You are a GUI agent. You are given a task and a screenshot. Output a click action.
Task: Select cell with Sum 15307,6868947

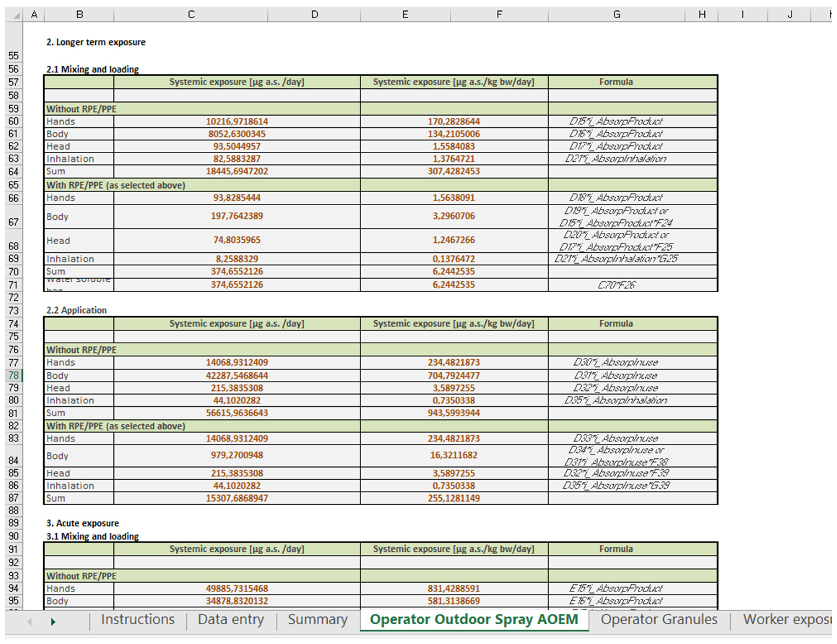236,498
